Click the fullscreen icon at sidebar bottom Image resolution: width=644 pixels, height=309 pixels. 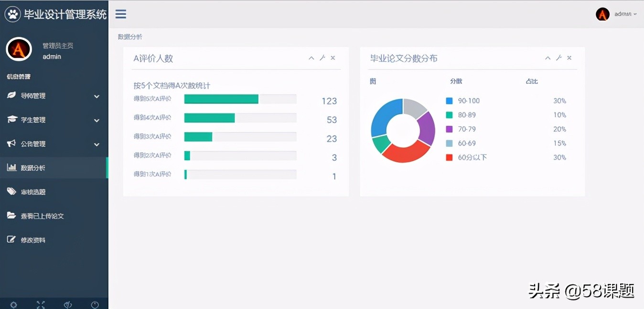pos(41,304)
